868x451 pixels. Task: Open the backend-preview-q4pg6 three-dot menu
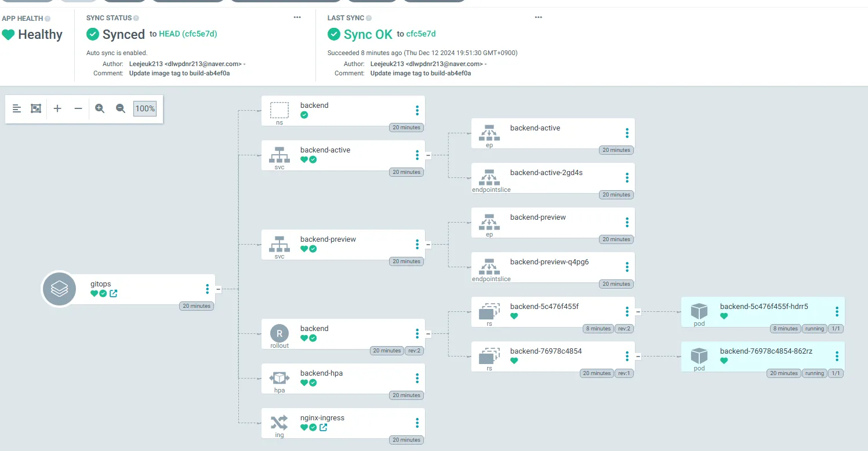pyautogui.click(x=627, y=267)
